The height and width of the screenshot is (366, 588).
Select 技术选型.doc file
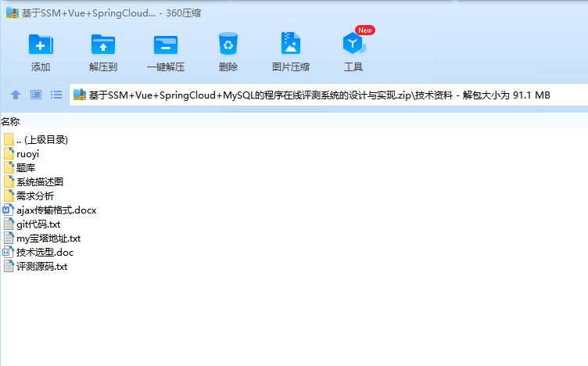38,253
